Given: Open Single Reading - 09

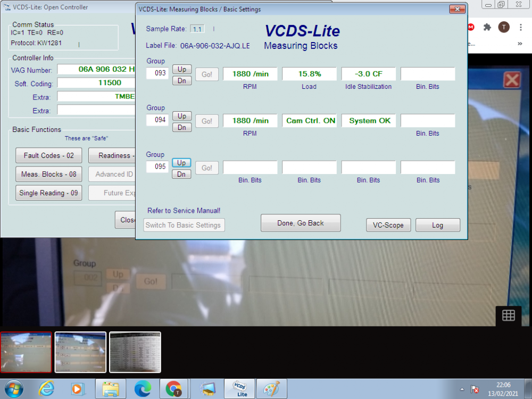Looking at the screenshot, I should (x=49, y=193).
